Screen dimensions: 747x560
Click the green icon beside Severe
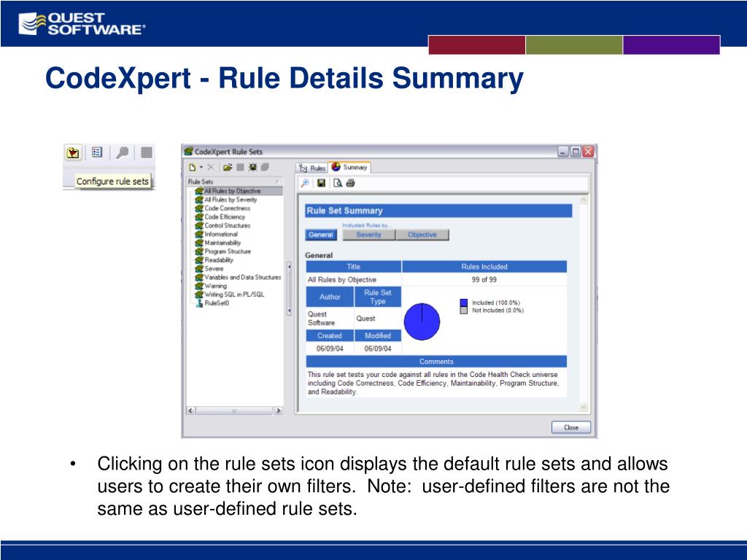point(199,268)
